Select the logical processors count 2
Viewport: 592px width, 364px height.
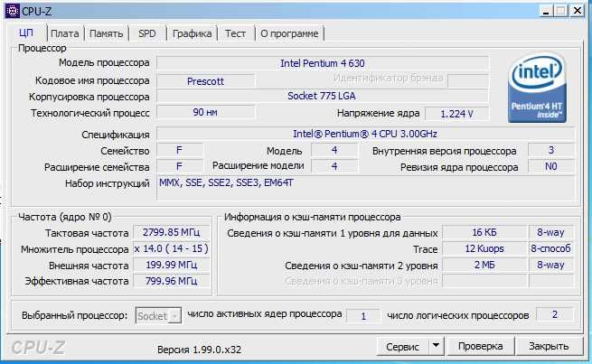[x=555, y=314]
